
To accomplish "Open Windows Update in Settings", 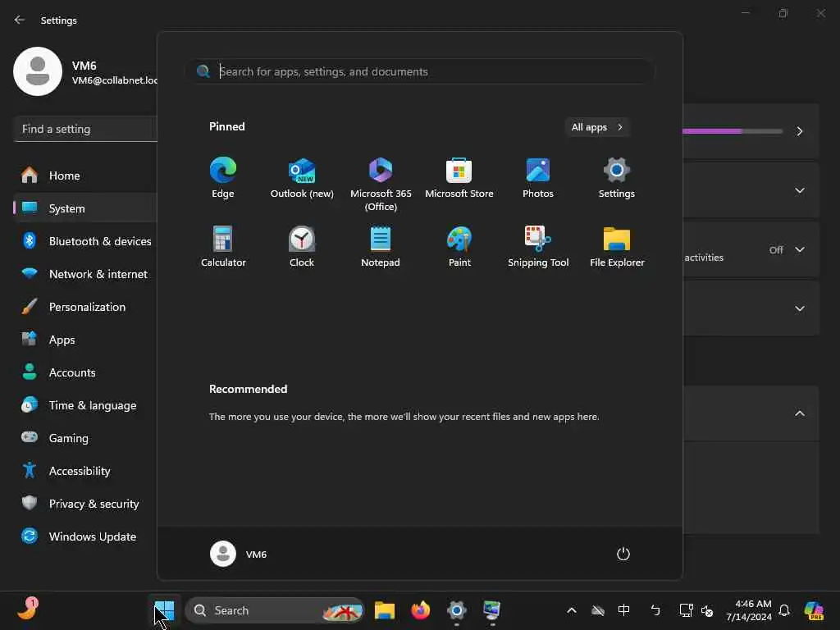I will [85, 536].
